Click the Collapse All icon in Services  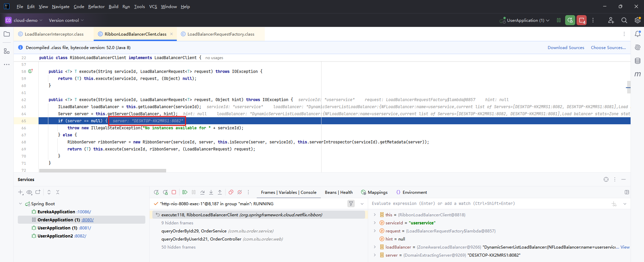pos(58,192)
